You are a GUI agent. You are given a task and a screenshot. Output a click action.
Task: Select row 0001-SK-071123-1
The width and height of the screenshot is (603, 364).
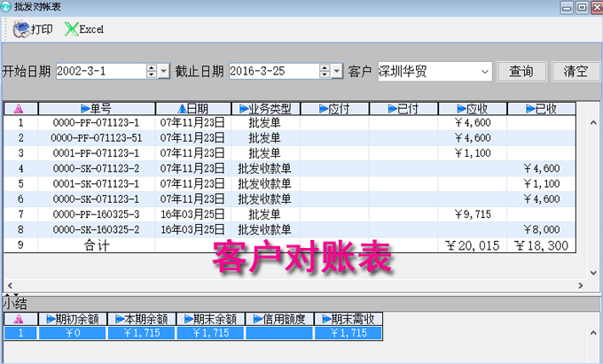[290, 184]
